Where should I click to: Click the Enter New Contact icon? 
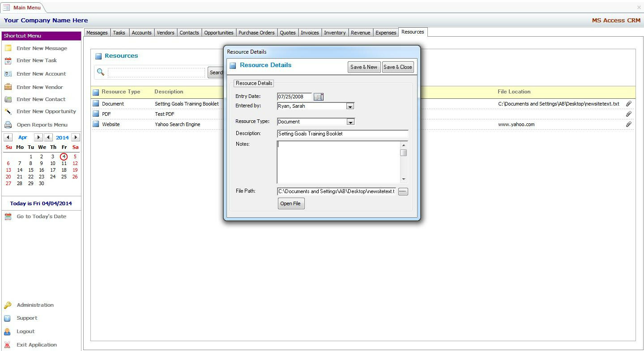point(8,99)
